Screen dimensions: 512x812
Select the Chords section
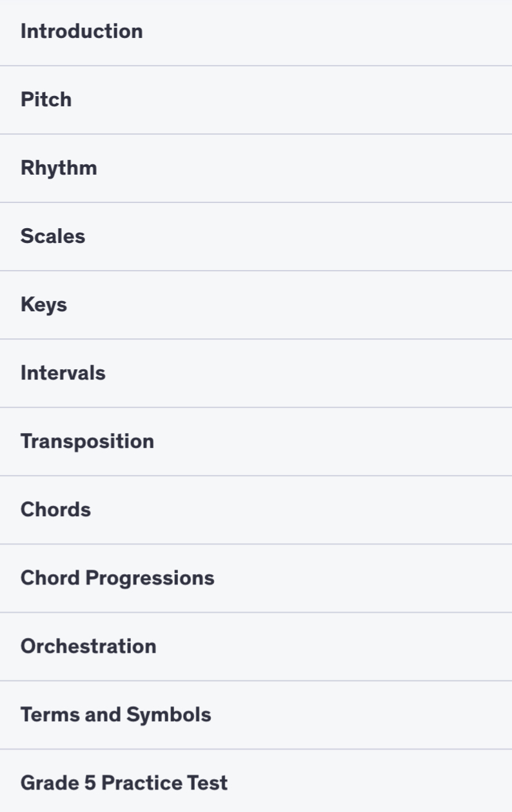(x=55, y=510)
